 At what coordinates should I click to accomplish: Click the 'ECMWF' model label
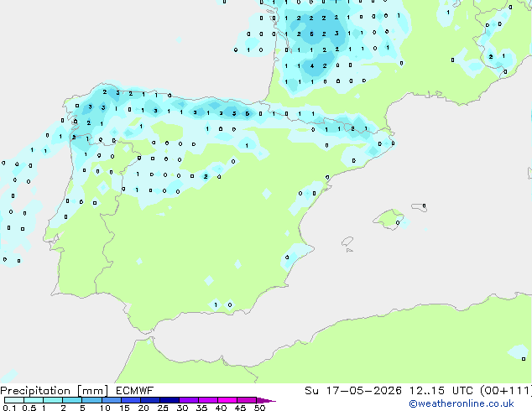[x=134, y=391]
